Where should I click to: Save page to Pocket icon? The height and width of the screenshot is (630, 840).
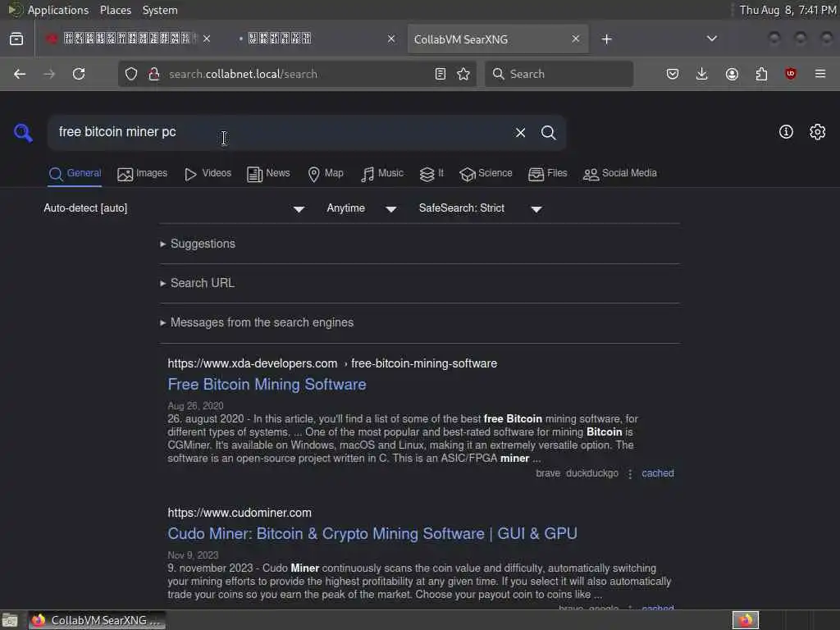pyautogui.click(x=673, y=74)
